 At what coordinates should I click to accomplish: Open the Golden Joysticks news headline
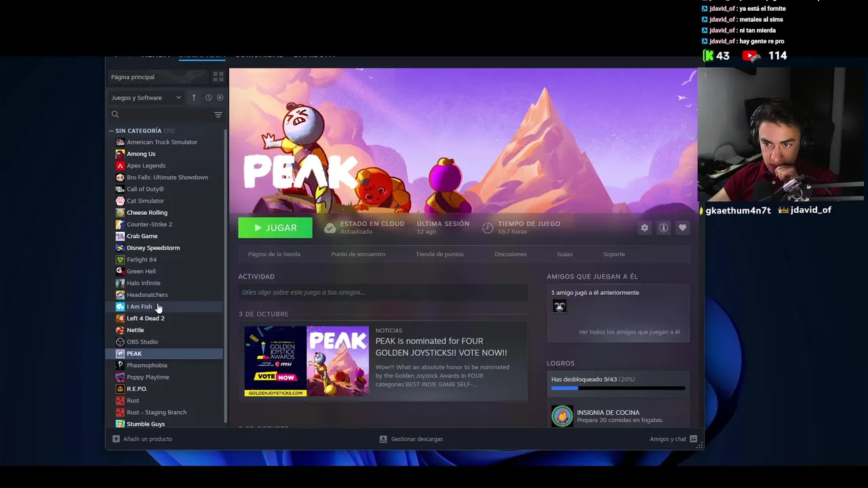tap(441, 347)
